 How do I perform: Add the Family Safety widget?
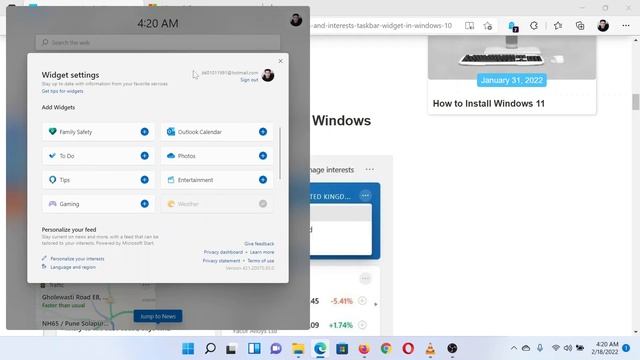[x=144, y=131]
